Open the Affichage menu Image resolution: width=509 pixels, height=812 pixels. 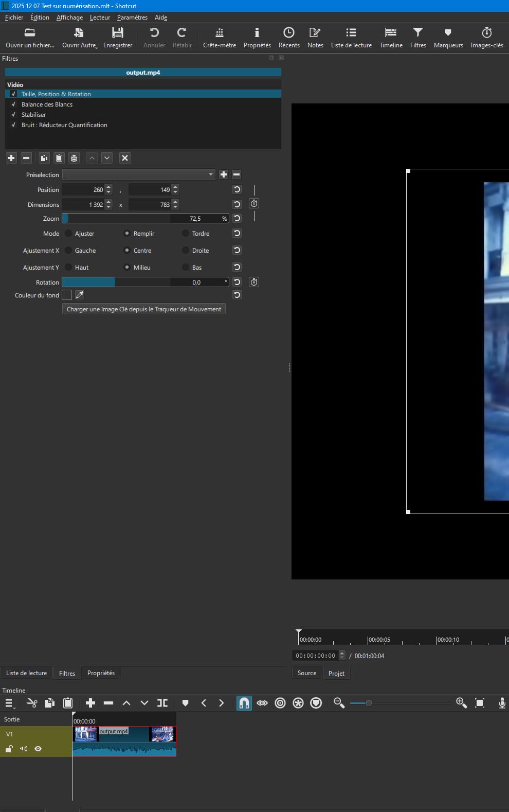[69, 17]
